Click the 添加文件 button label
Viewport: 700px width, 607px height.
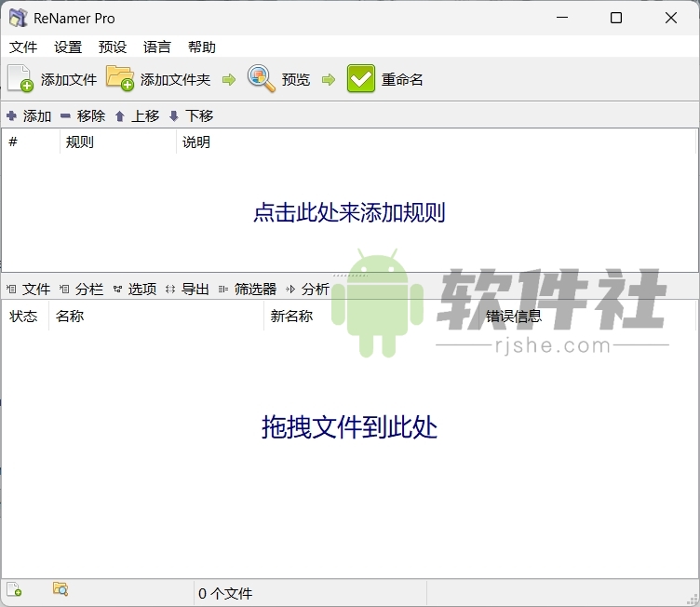[x=69, y=79]
